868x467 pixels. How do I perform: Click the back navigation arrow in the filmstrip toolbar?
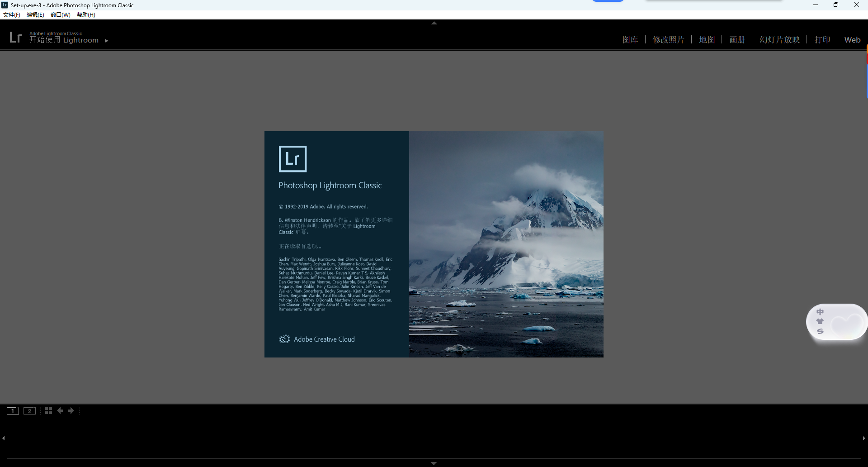[60, 410]
